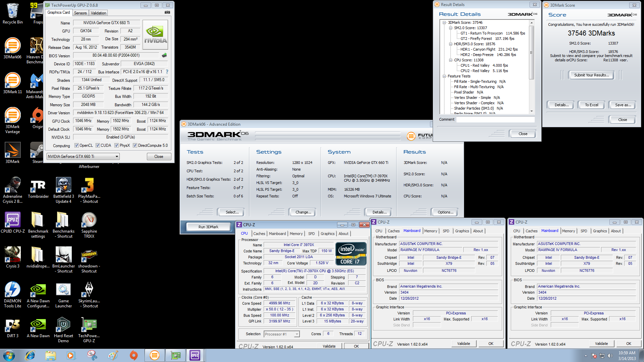This screenshot has width=644, height=362.
Task: Click the Comment field in Result Details
Action: click(x=495, y=120)
